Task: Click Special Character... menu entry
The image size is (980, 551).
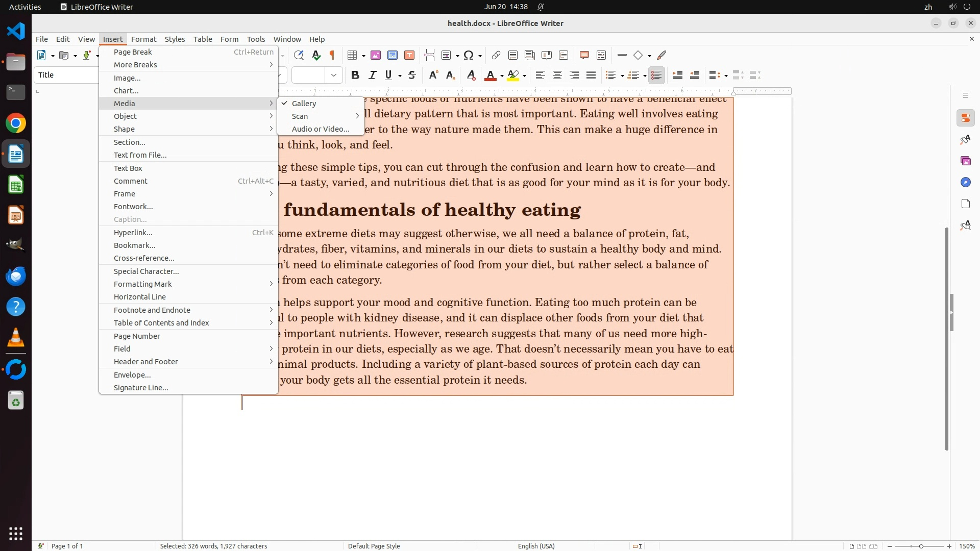Action: click(146, 271)
